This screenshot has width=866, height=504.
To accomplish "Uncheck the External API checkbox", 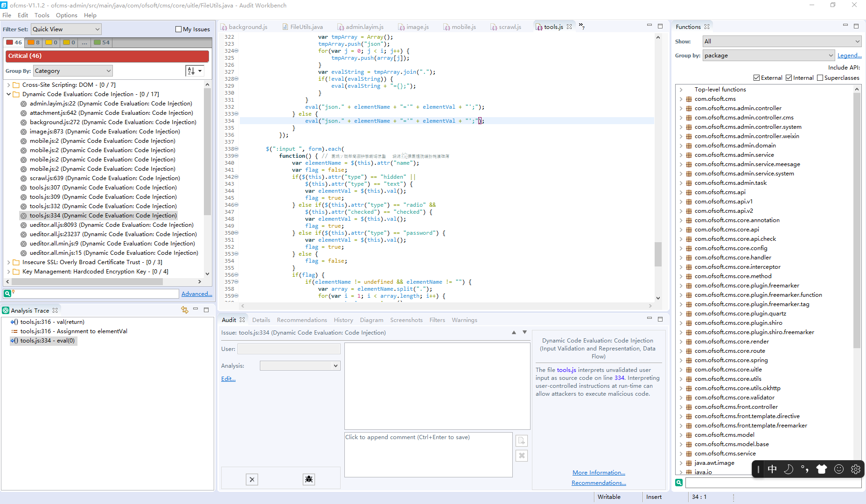I will (756, 78).
